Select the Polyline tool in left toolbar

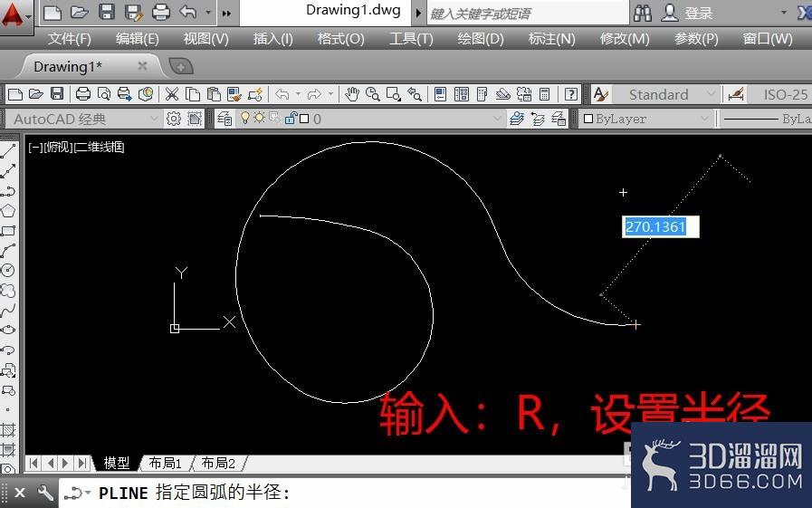pyautogui.click(x=8, y=191)
